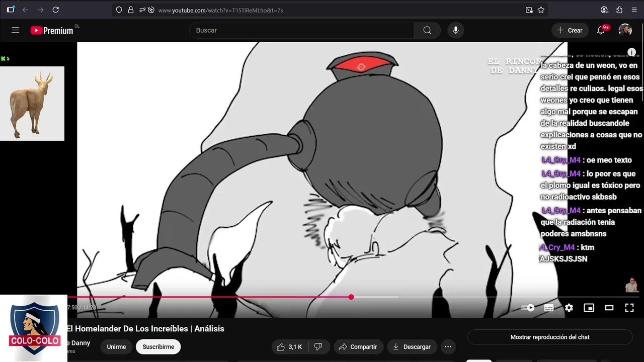
Task: Click the 7:50 / 14:23 time display
Action: coord(82,308)
